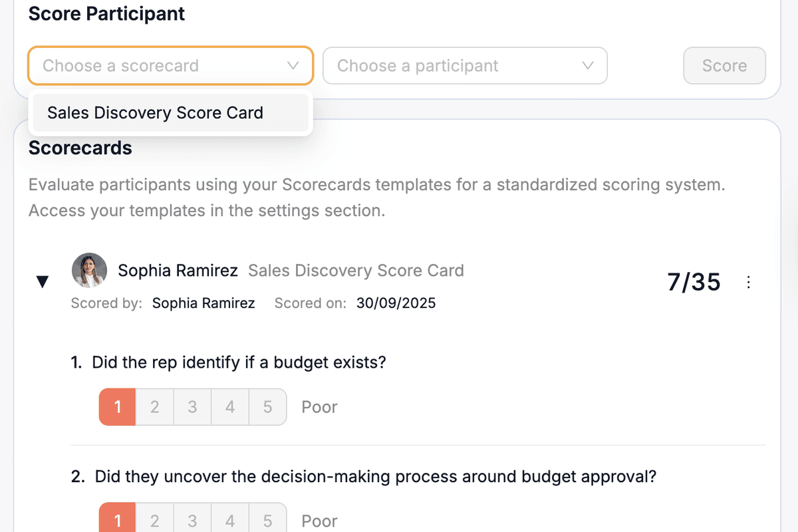Click the 7/35 total score display
This screenshot has height=532, width=798.
694,282
